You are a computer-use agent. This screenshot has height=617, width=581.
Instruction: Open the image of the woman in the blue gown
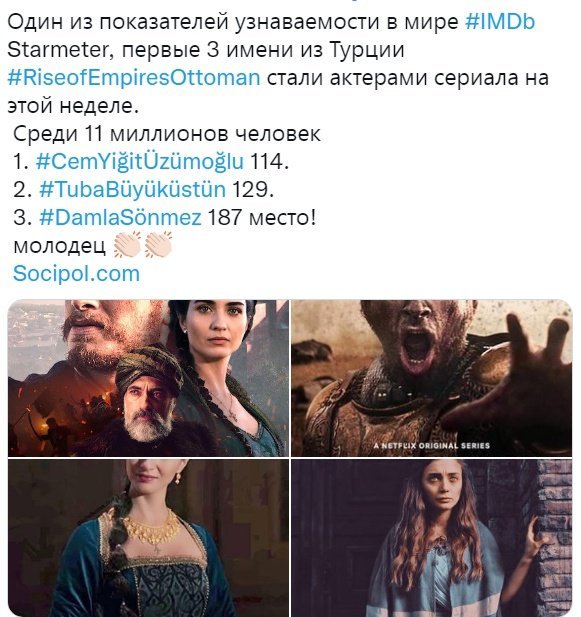pos(148,538)
